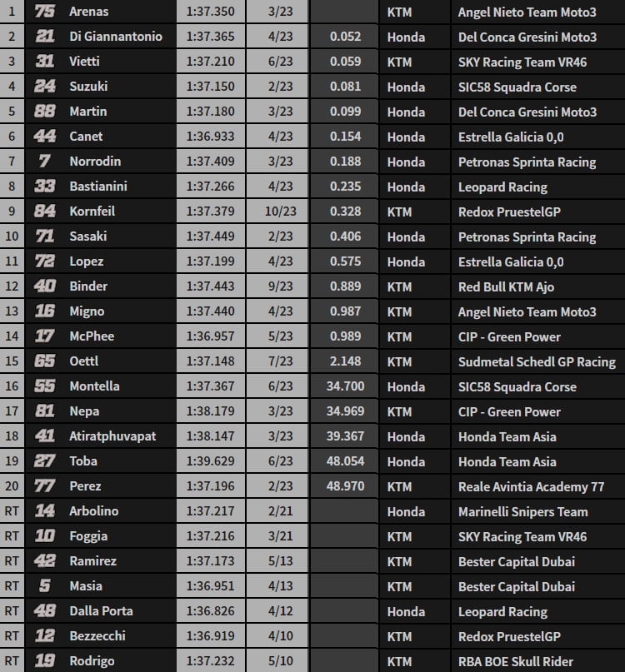The image size is (625, 672).
Task: Open rider Di Giannantonio's name
Action: (x=116, y=37)
